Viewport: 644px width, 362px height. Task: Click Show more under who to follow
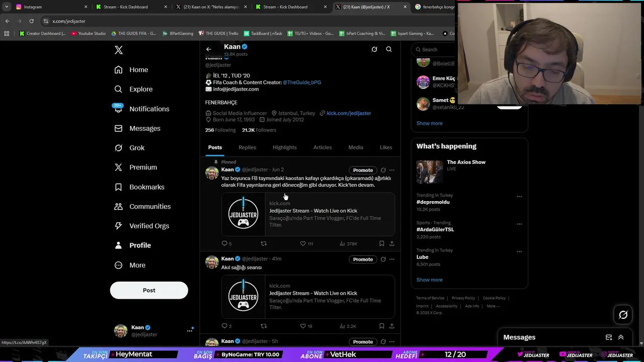(x=429, y=123)
